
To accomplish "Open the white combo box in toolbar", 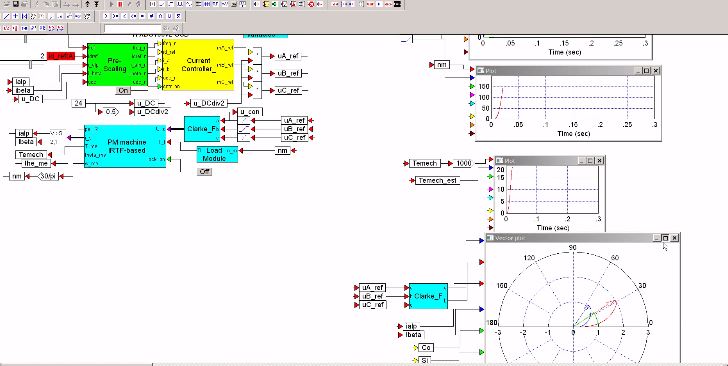I will pyautogui.click(x=133, y=28).
